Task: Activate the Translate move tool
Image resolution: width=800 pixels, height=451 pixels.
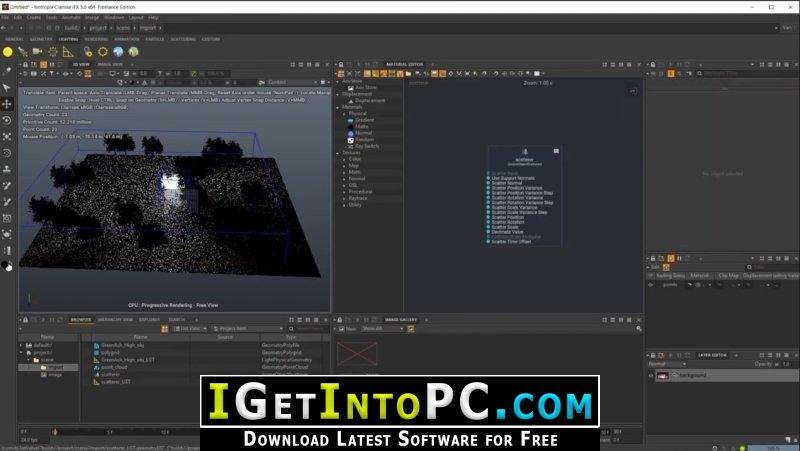Action: point(7,104)
